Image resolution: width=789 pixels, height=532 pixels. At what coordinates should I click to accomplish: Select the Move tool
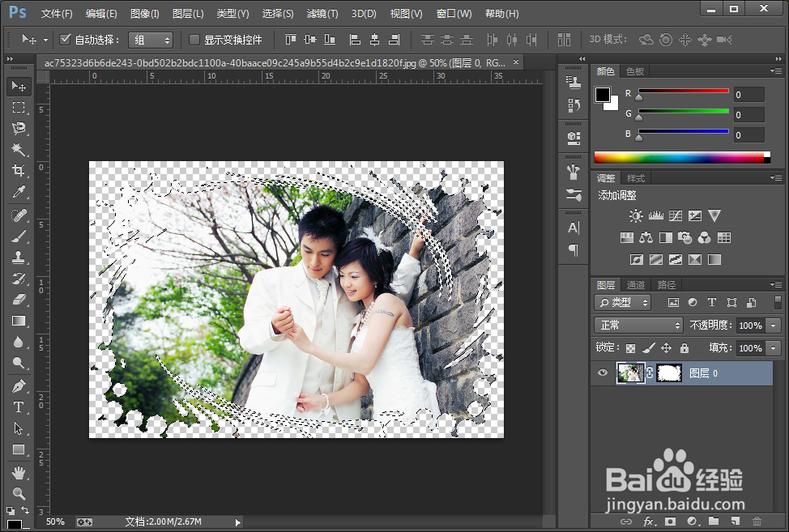click(x=19, y=87)
